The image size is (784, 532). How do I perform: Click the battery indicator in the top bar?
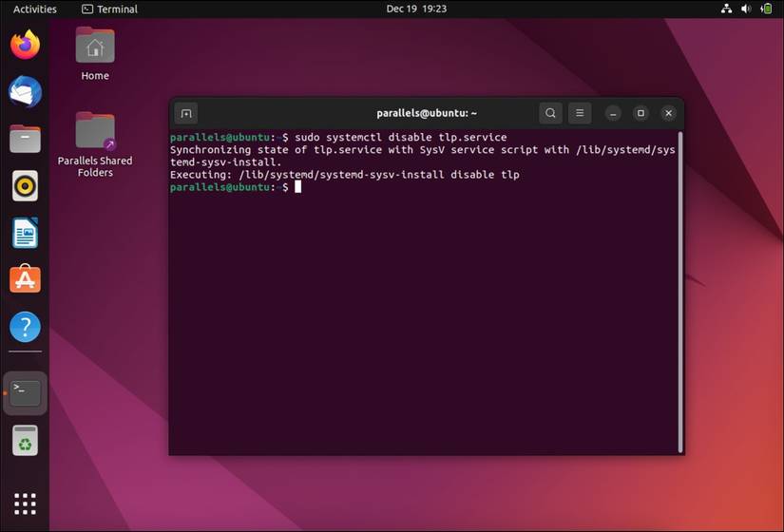pos(766,9)
